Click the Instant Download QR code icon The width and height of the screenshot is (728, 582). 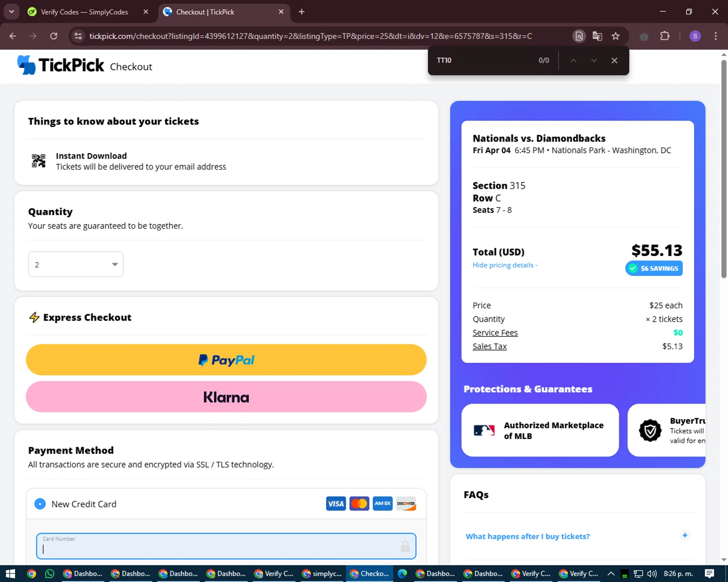point(38,161)
